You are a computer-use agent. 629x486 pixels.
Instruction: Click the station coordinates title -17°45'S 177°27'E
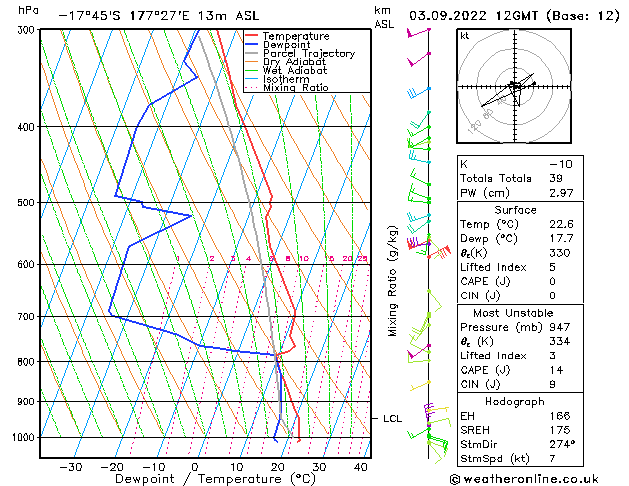(124, 16)
